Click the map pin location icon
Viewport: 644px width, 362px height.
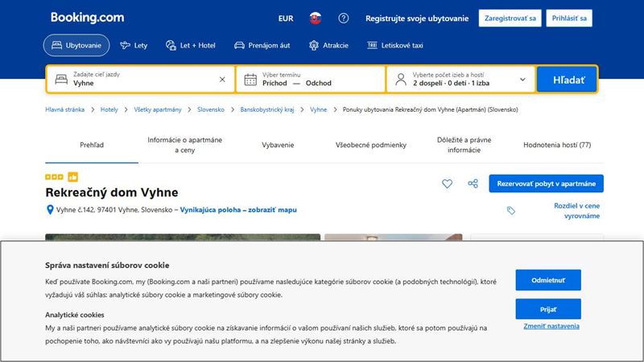point(50,210)
